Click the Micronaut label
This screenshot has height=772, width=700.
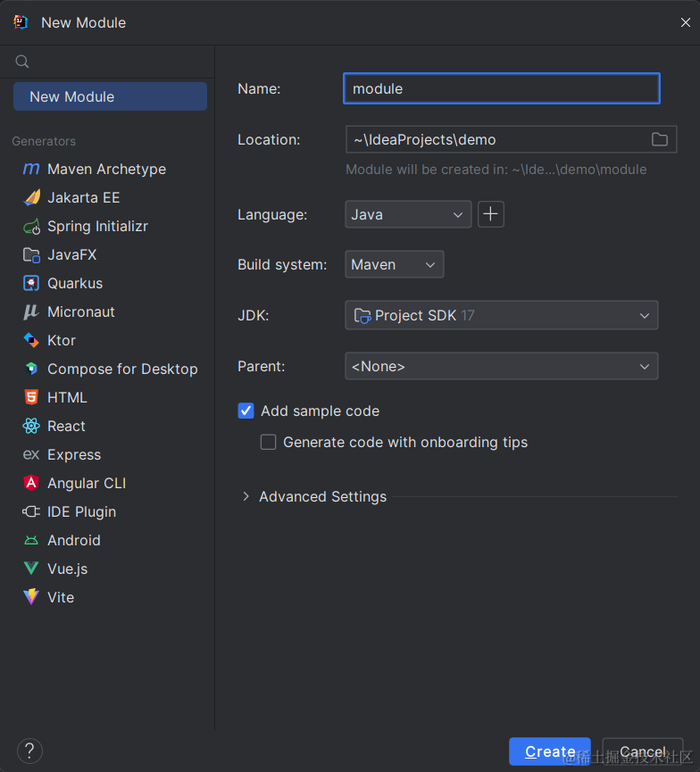pyautogui.click(x=81, y=311)
